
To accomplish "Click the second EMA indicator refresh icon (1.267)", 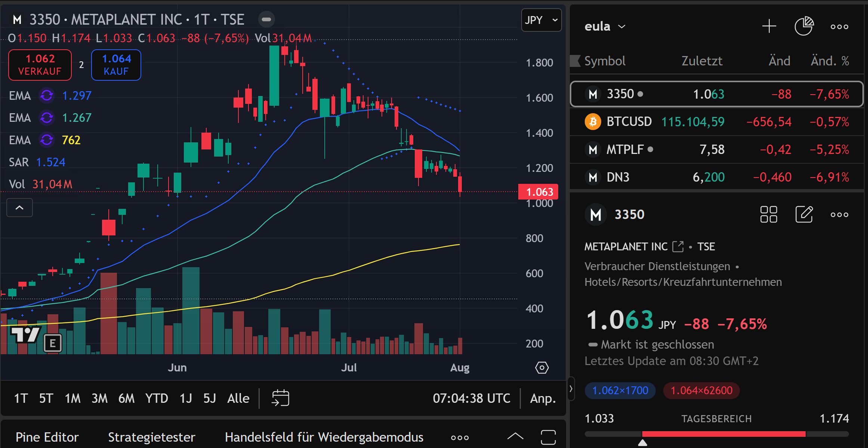I will pyautogui.click(x=47, y=118).
